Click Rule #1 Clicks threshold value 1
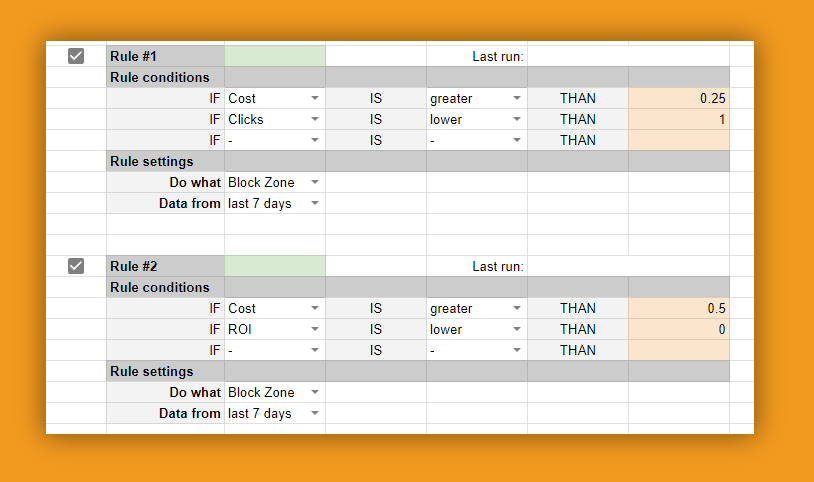Image resolution: width=814 pixels, height=482 pixels. coord(679,119)
